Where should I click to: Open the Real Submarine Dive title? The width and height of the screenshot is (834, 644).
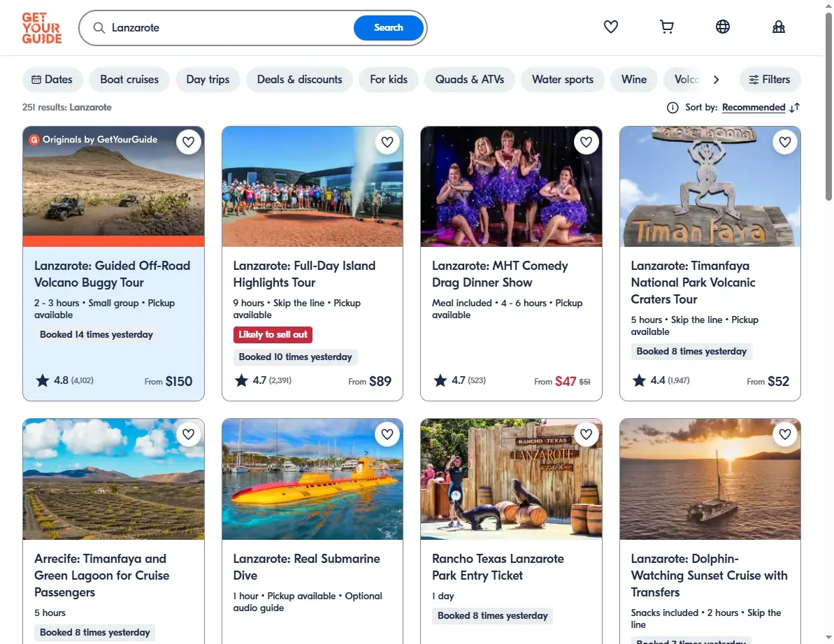(x=306, y=567)
